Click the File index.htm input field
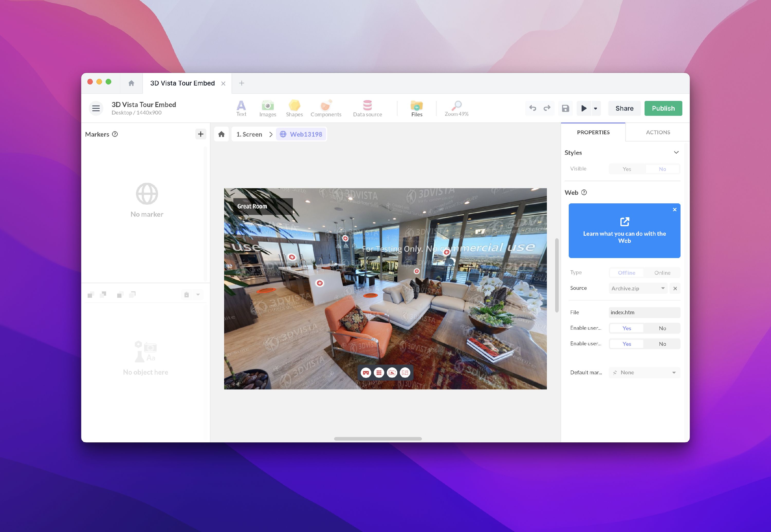Viewport: 771px width, 532px height. (x=644, y=312)
